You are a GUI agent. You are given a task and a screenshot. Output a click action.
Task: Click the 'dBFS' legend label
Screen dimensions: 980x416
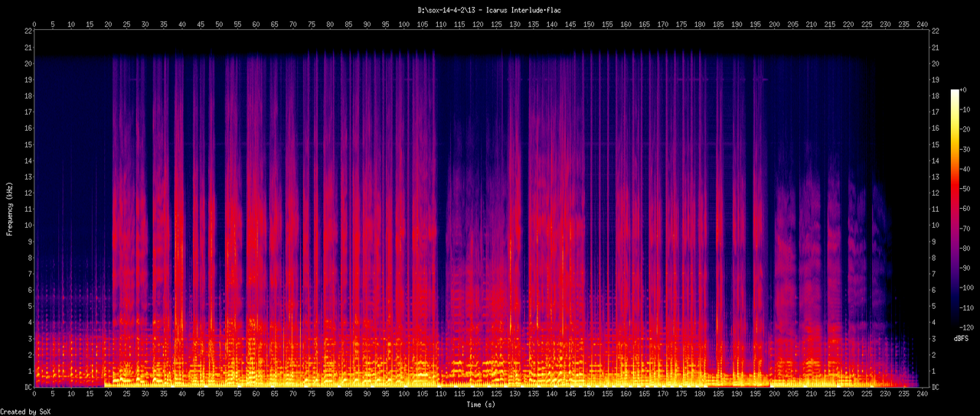pyautogui.click(x=962, y=338)
